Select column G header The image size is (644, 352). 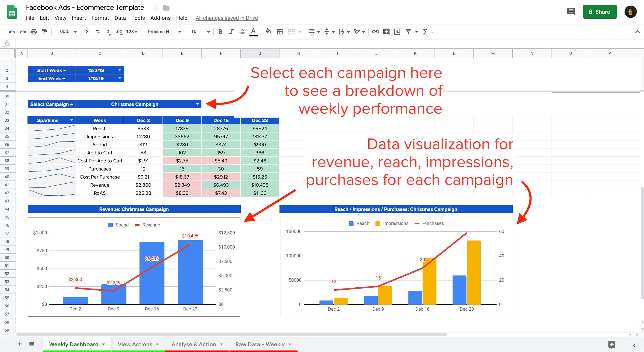coord(260,53)
